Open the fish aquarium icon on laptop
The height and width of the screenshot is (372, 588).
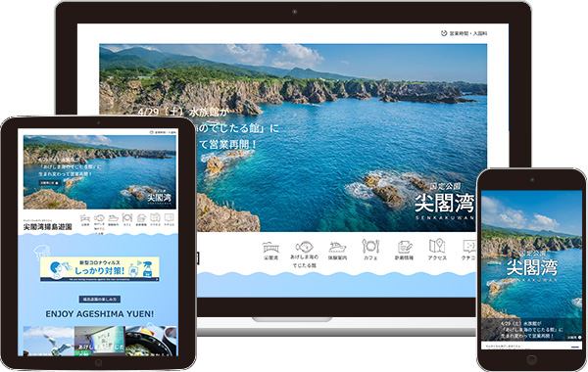tap(304, 247)
